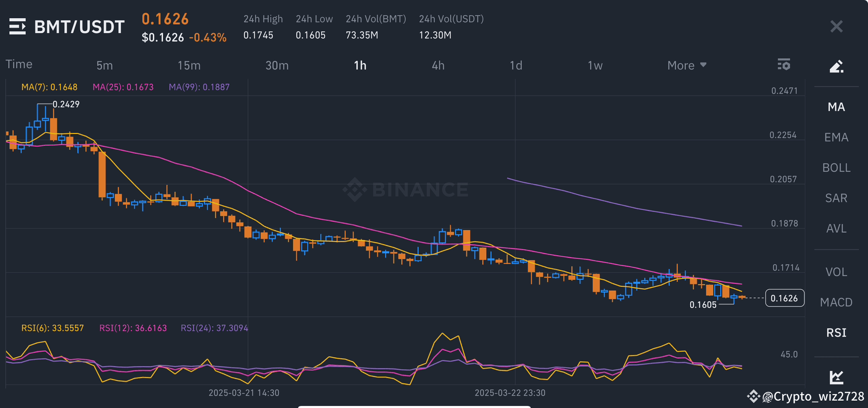Tap the MA(99): 0.1887 legend
Image resolution: width=868 pixels, height=408 pixels.
point(199,87)
